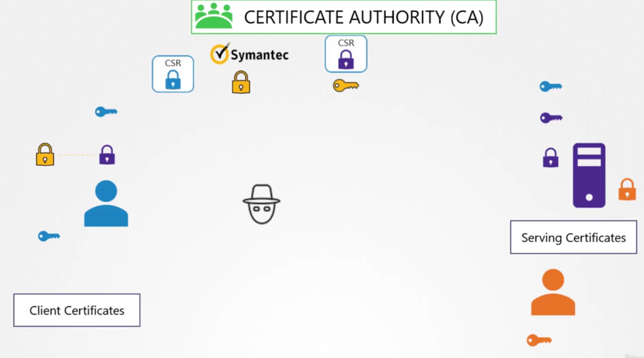Click the purple key above the server
The width and height of the screenshot is (644, 358).
pos(551,118)
